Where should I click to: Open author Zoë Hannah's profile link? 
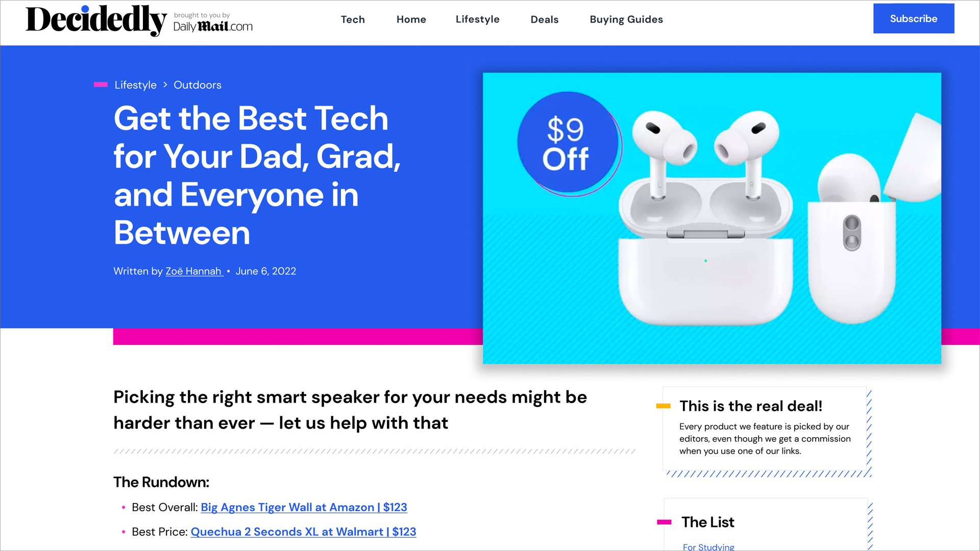coord(194,271)
